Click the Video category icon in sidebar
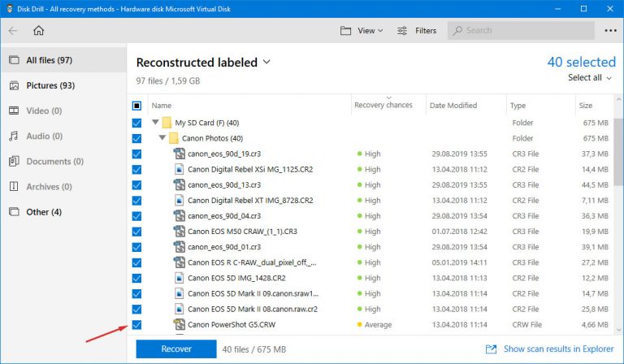 [14, 110]
